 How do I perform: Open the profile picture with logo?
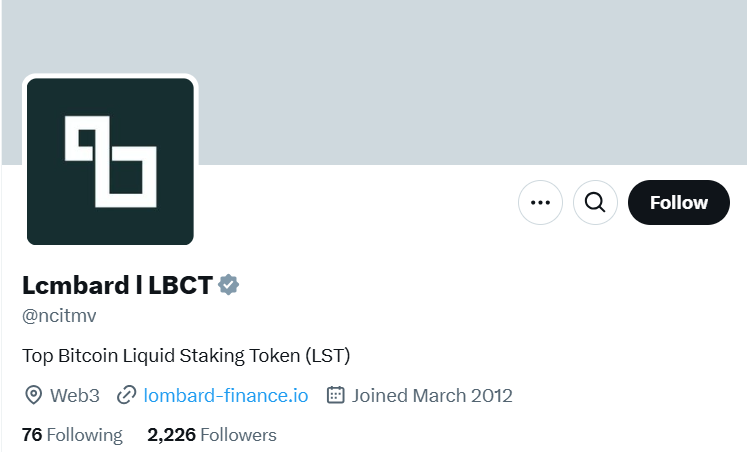[x=110, y=161]
